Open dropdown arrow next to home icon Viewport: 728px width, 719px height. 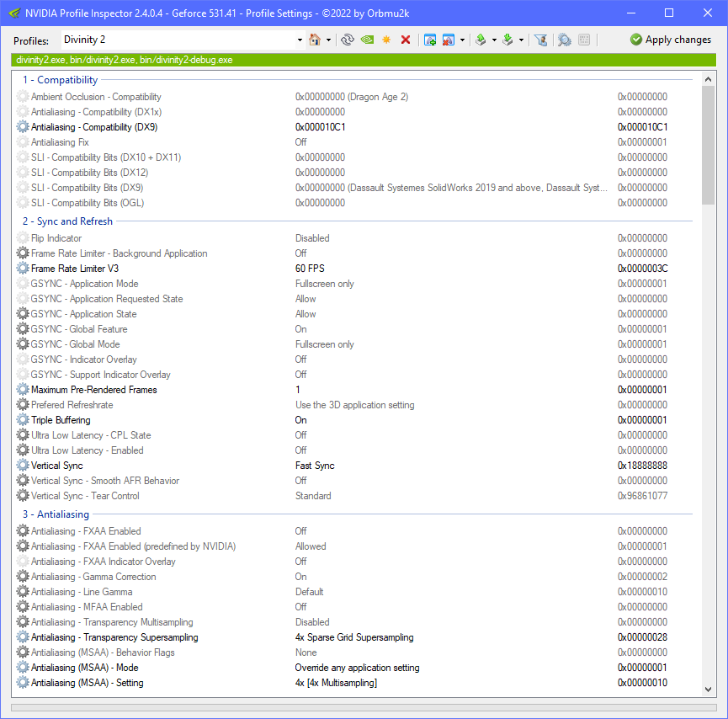point(329,40)
